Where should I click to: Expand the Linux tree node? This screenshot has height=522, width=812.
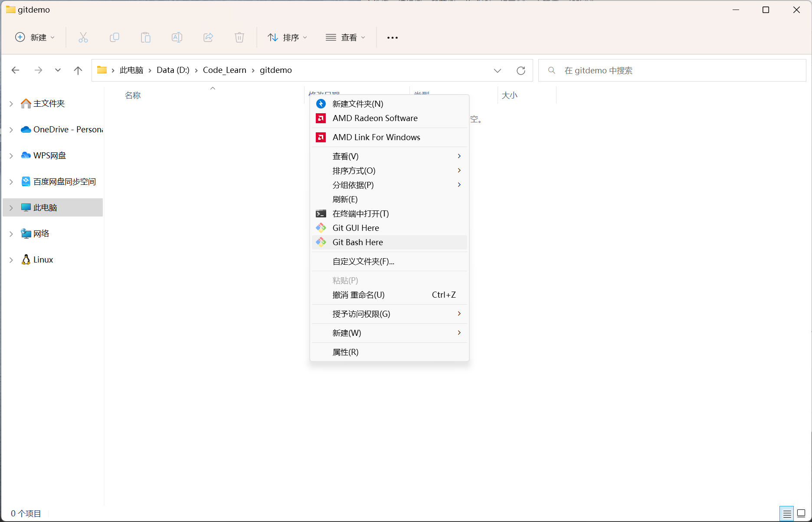click(x=11, y=260)
